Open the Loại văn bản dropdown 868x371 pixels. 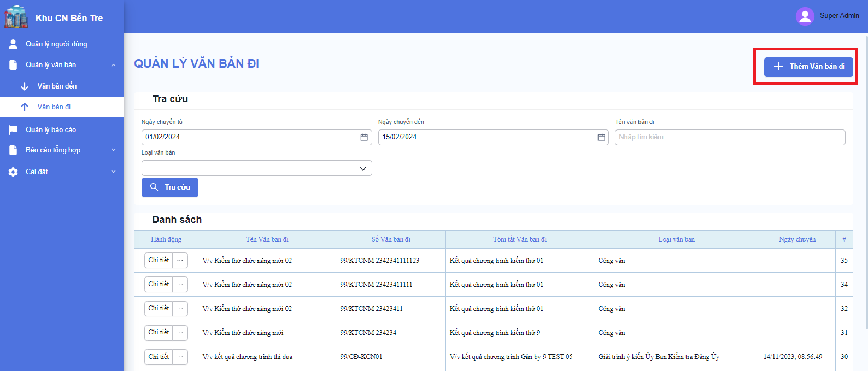tap(257, 168)
